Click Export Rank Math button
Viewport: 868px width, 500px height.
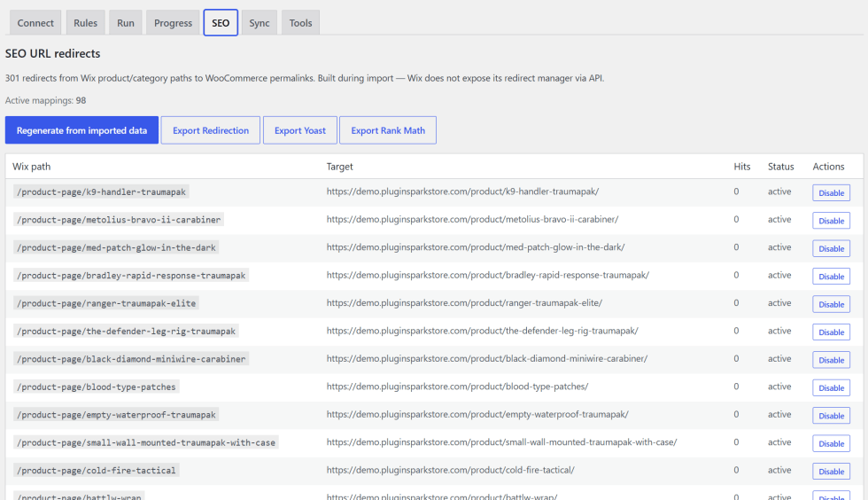pyautogui.click(x=388, y=130)
